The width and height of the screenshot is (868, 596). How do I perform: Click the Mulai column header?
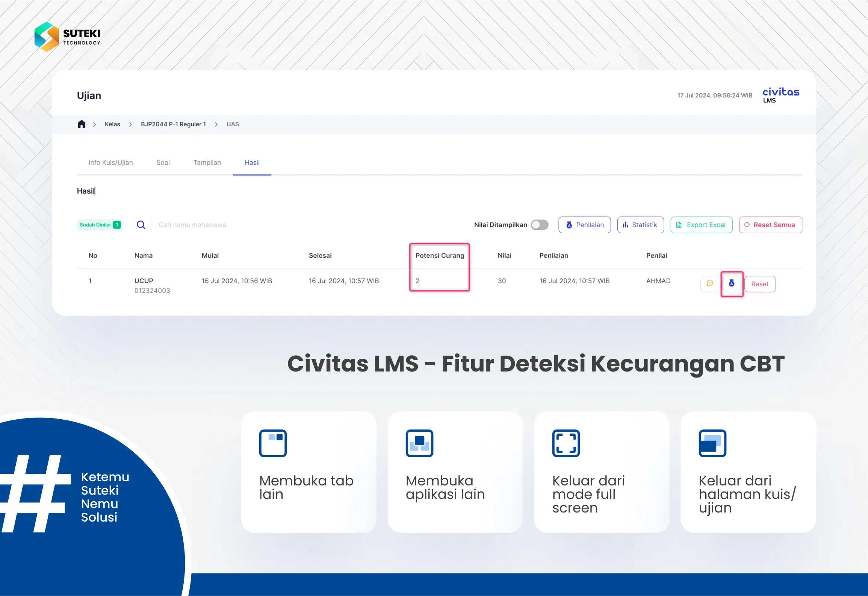coord(210,255)
